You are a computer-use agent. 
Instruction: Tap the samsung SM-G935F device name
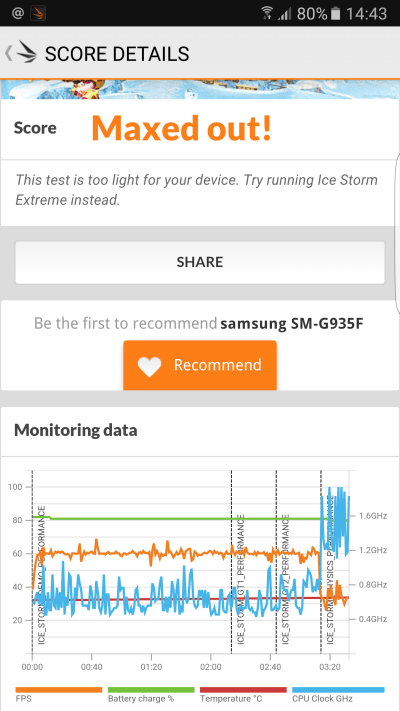pos(292,324)
